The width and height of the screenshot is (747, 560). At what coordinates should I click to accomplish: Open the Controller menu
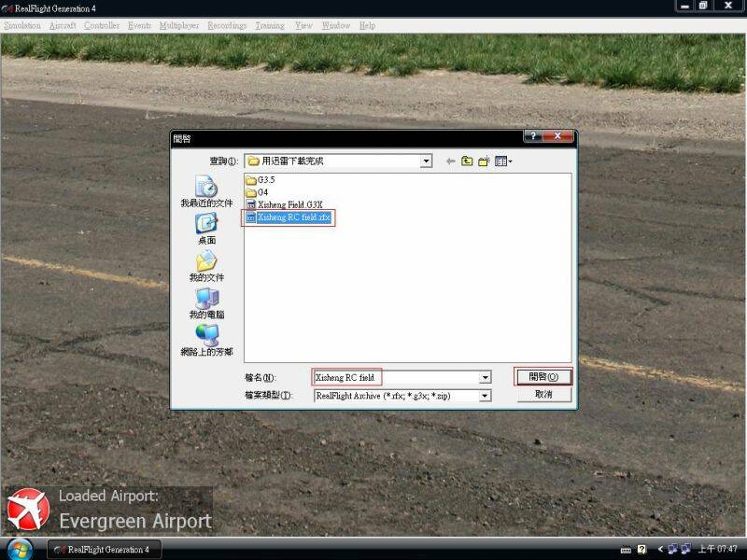[102, 26]
